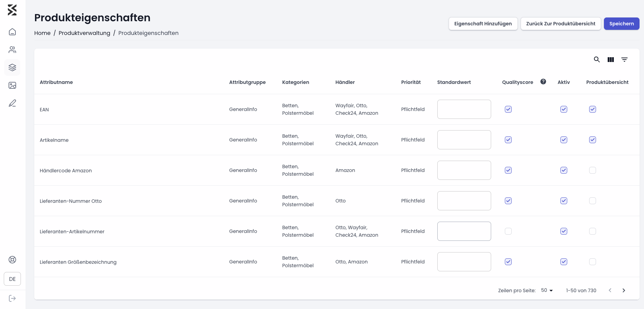644x309 pixels.
Task: Open the image gallery icon in the sidebar
Action: [x=12, y=85]
